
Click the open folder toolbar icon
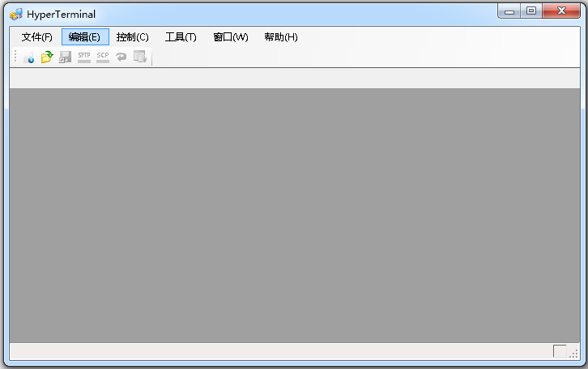[47, 57]
